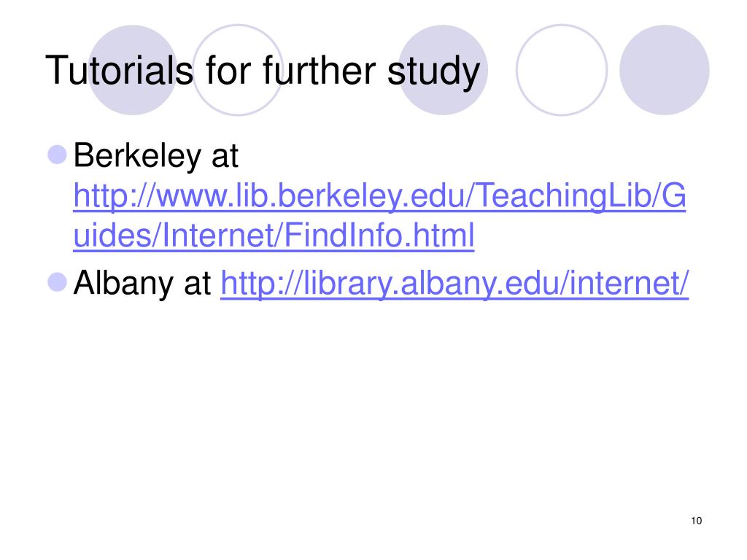
Task: Click the slide number 10
Action: point(694,521)
